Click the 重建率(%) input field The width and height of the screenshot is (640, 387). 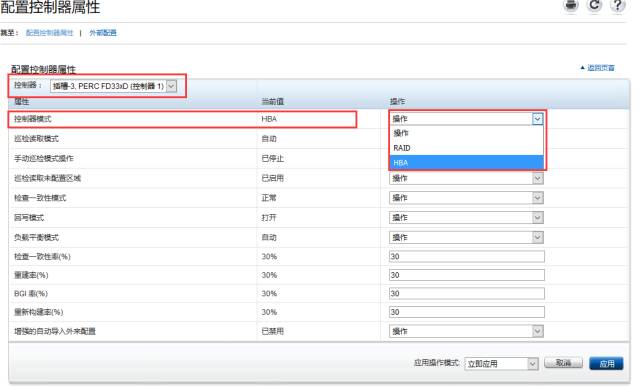point(467,275)
